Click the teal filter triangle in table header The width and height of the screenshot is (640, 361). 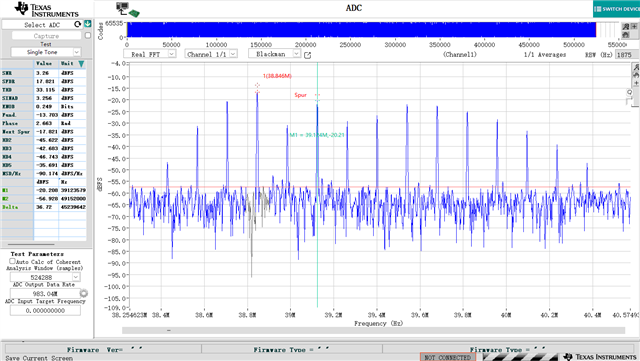tap(81, 64)
